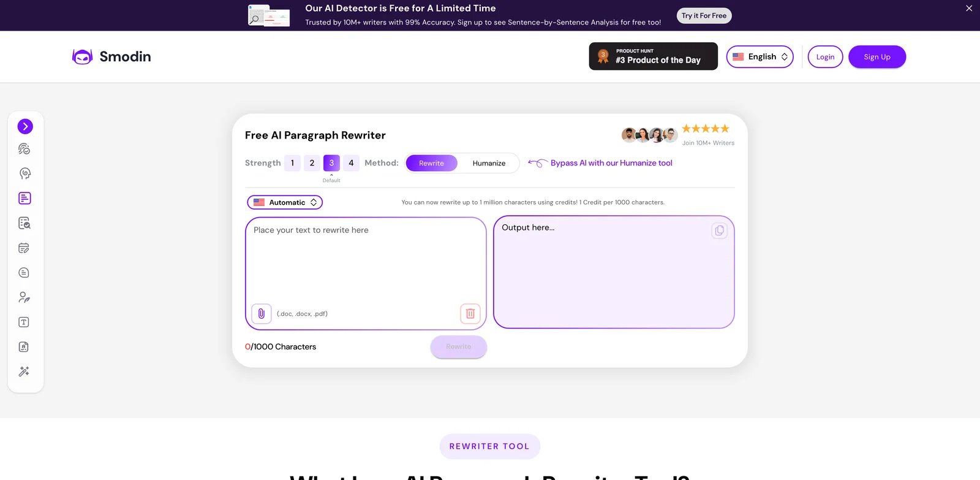The width and height of the screenshot is (980, 480).
Task: Set strength to level 4
Action: point(351,163)
